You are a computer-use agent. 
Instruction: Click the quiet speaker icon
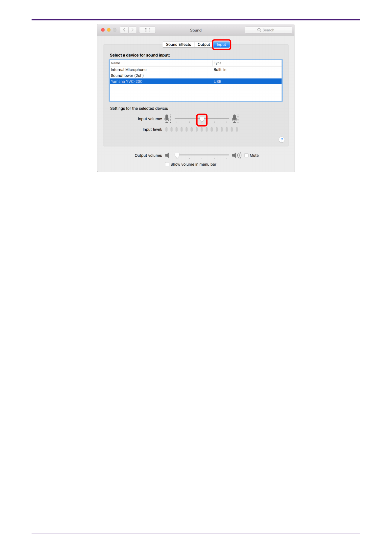pos(167,155)
